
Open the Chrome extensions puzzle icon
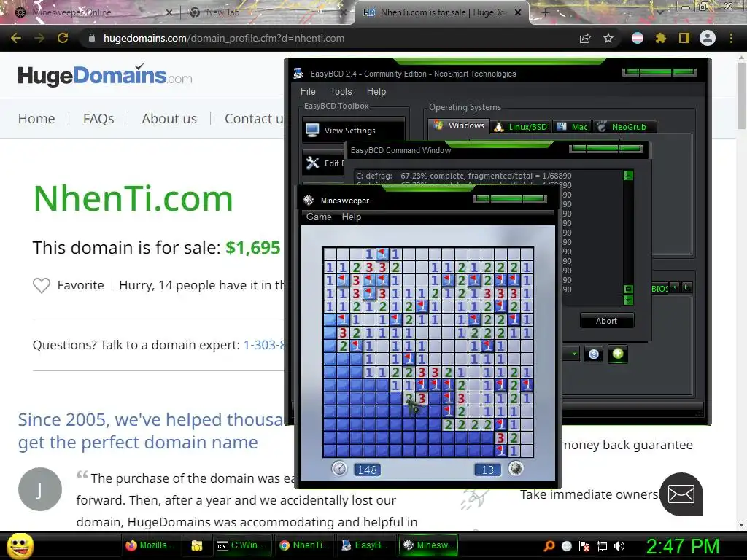[660, 38]
